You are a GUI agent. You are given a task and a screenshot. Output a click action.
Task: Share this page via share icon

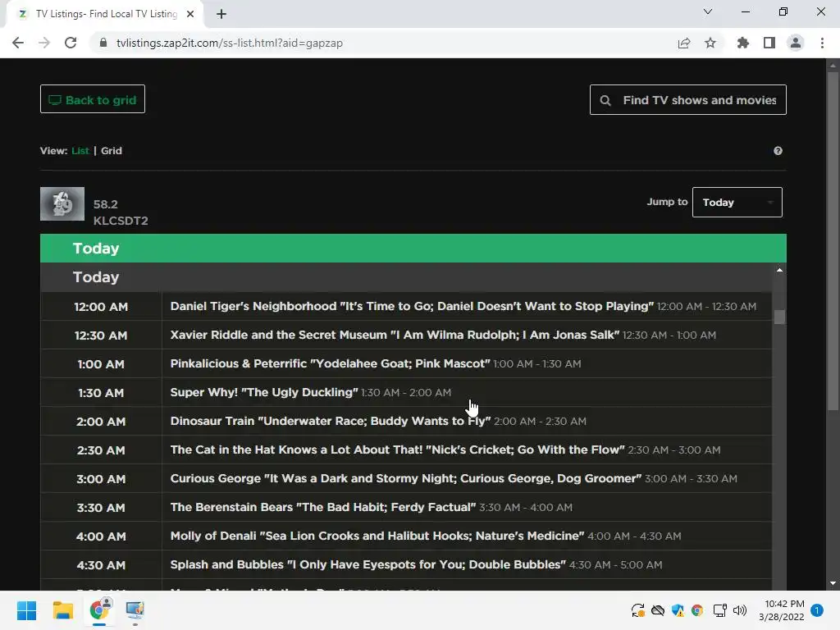(x=683, y=43)
